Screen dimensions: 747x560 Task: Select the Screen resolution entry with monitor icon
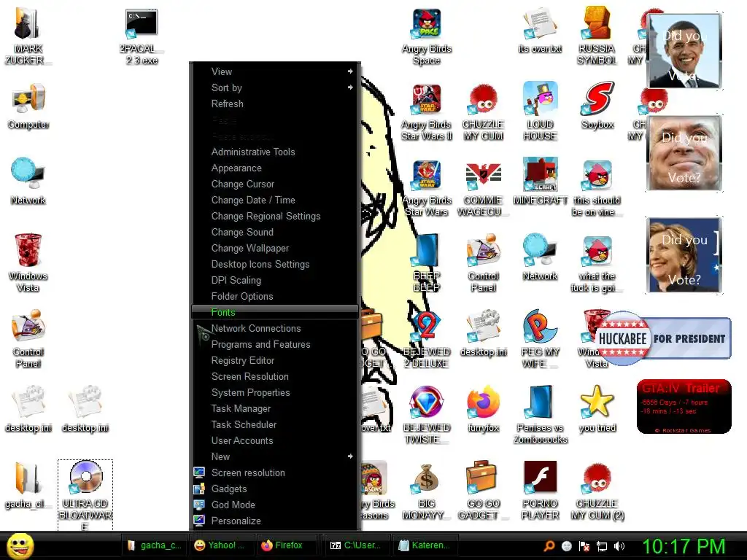(x=275, y=472)
